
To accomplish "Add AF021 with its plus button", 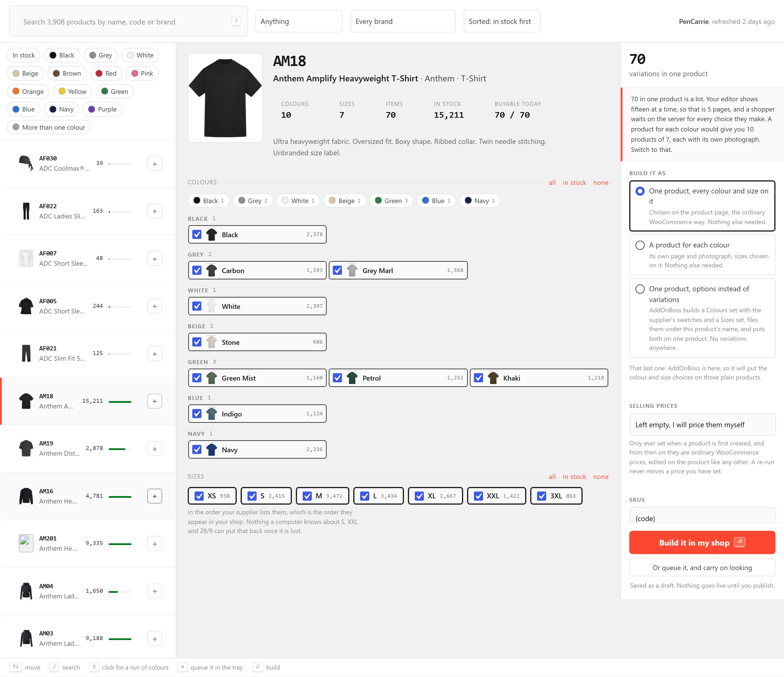I will (154, 354).
